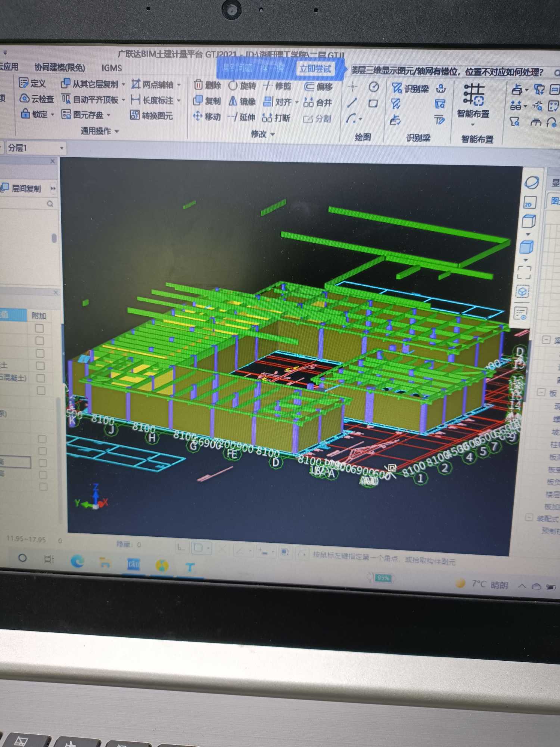Activate the orbit view icon
Screen dimensions: 560x747
coord(532,183)
